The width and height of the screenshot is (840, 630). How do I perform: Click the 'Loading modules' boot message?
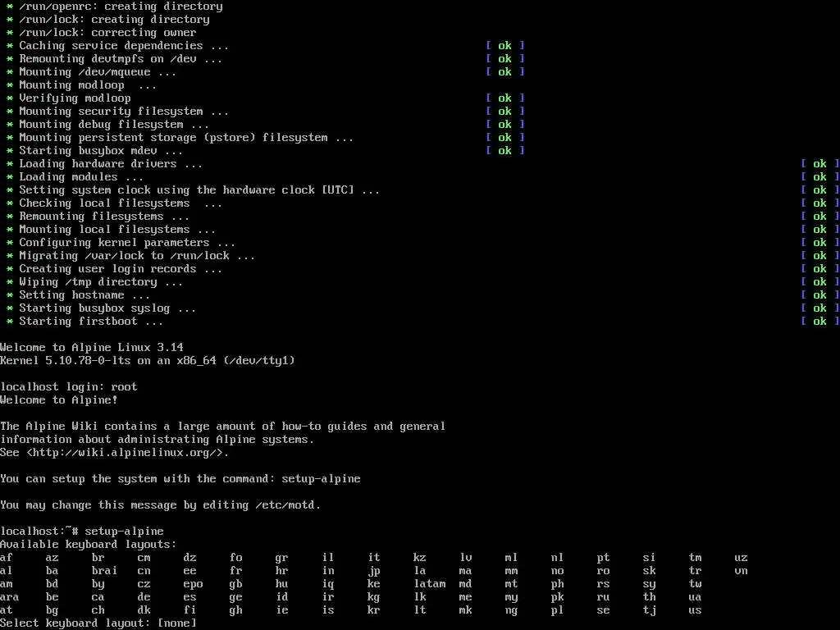(81, 177)
